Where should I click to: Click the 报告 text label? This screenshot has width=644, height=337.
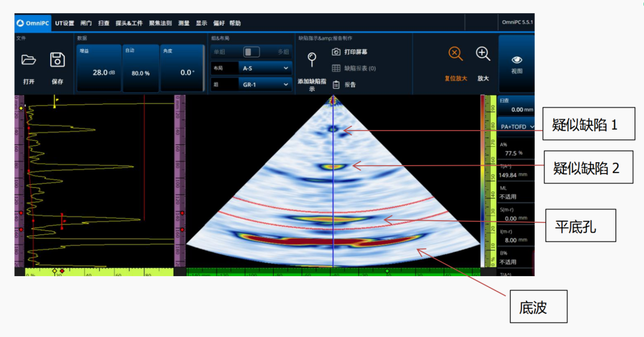pyautogui.click(x=350, y=85)
